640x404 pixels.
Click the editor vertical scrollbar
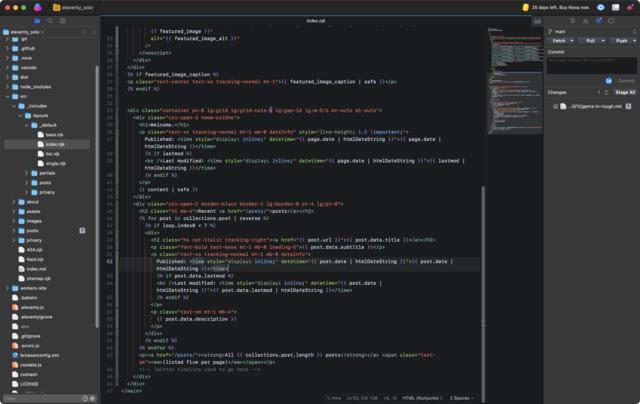[x=484, y=294]
